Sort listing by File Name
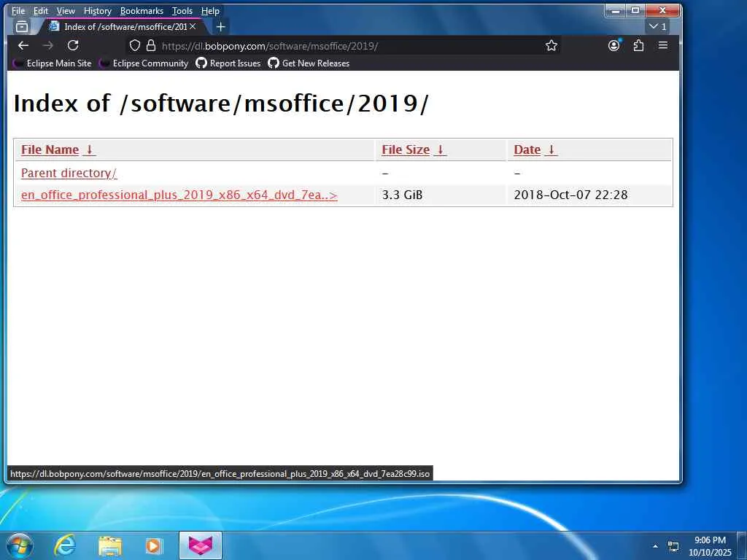Image resolution: width=747 pixels, height=560 pixels. [x=50, y=149]
